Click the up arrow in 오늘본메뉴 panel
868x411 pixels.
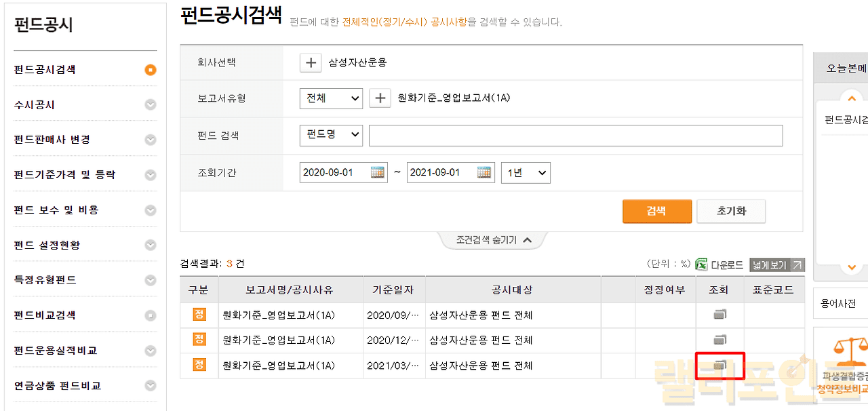point(852,99)
